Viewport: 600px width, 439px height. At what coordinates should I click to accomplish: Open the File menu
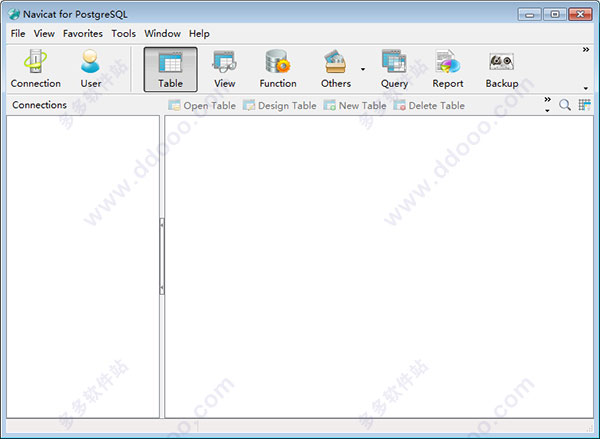pos(18,34)
